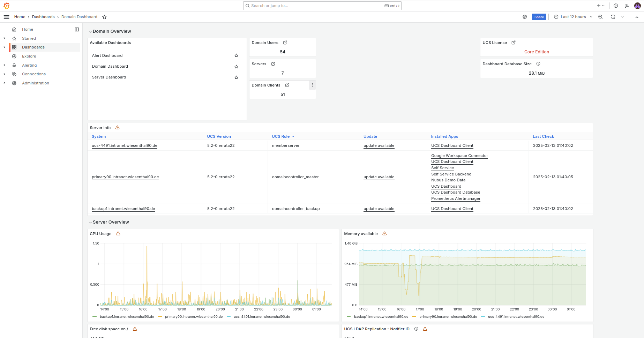The width and height of the screenshot is (644, 338).
Task: Go to Home in sidebar
Action: [28, 29]
